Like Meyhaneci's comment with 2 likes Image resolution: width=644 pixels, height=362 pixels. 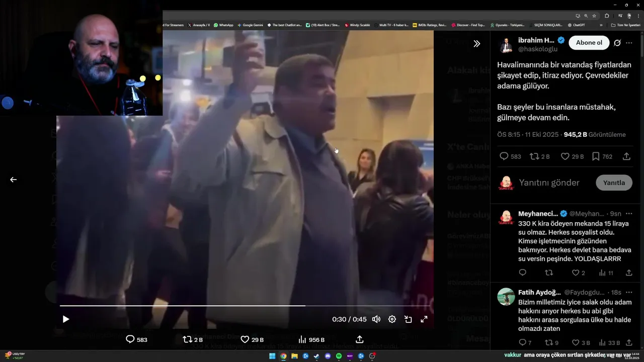coord(578,273)
